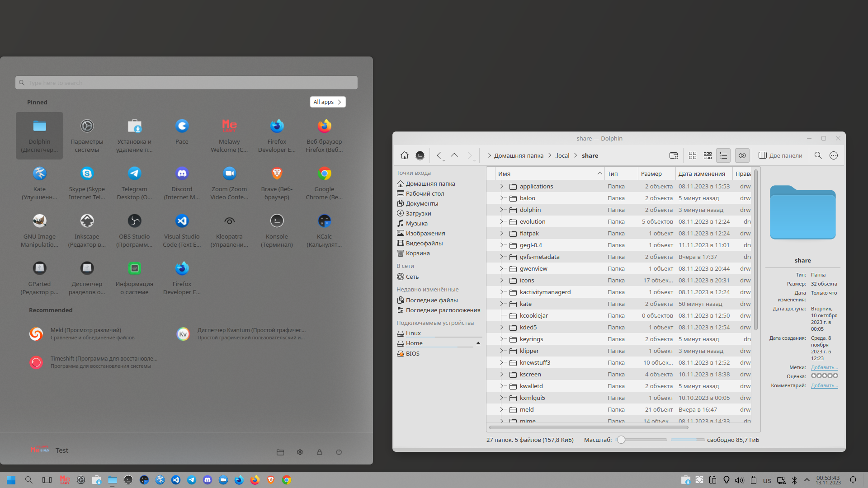This screenshot has height=488, width=868.
Task: Expand the icons folder row
Action: tap(501, 280)
